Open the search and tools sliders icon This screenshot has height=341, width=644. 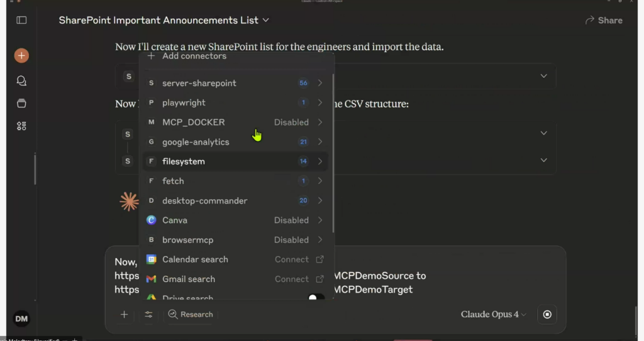(148, 315)
